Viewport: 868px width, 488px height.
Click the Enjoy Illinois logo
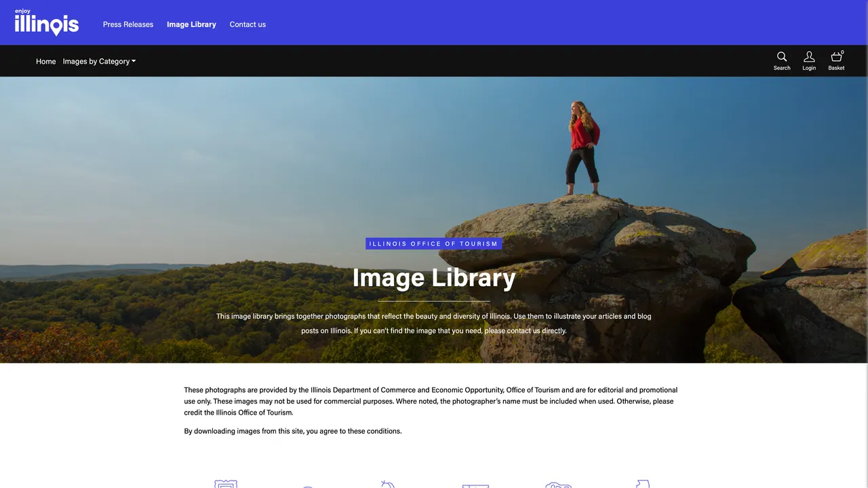pos(47,22)
